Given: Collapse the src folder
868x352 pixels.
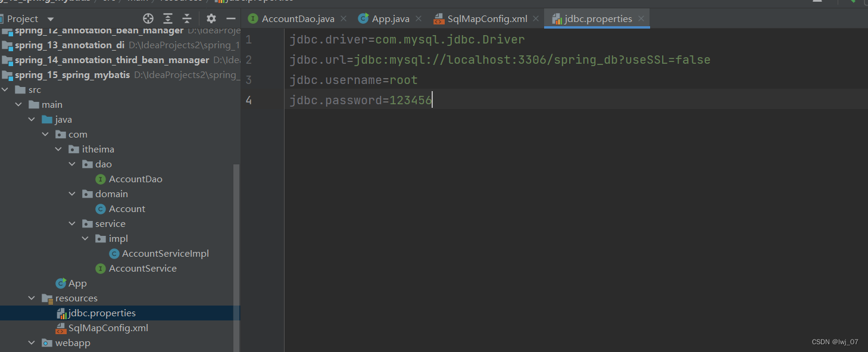Looking at the screenshot, I should point(5,90).
